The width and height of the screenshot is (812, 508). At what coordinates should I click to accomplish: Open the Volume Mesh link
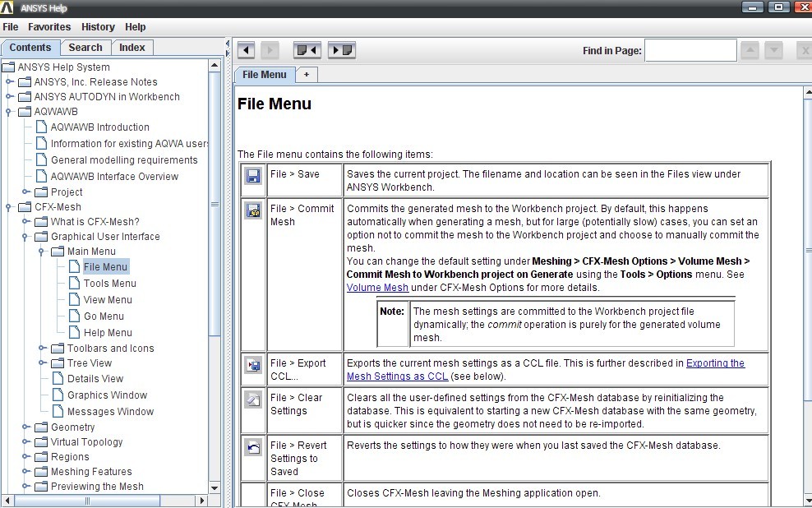[377, 288]
